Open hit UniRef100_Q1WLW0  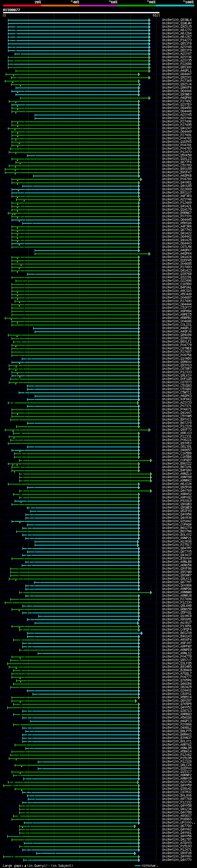pyautogui.click(x=176, y=23)
